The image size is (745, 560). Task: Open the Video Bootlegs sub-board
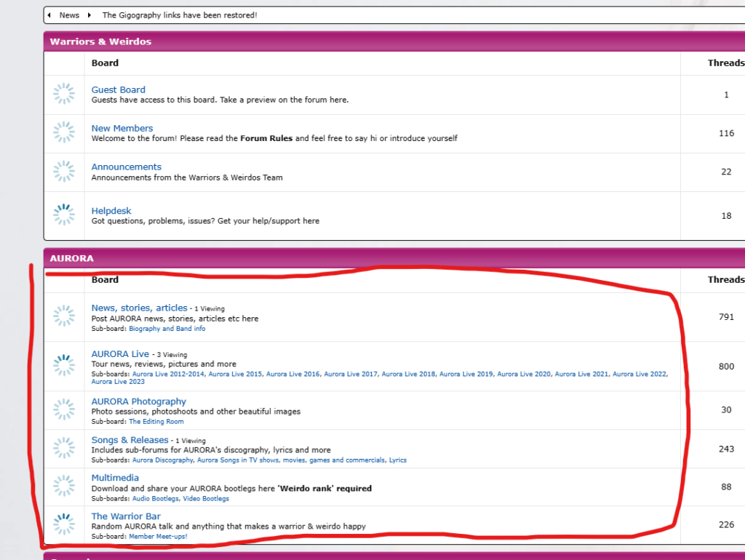(x=206, y=499)
